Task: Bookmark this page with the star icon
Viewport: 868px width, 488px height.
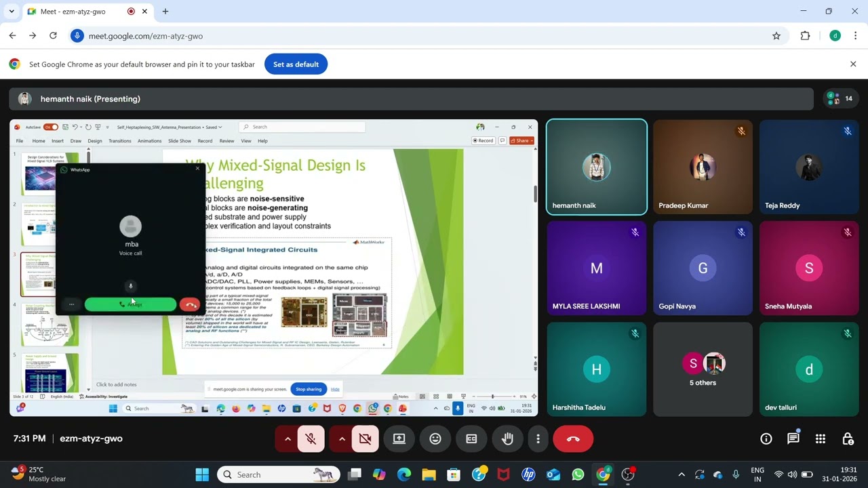Action: coord(776,36)
